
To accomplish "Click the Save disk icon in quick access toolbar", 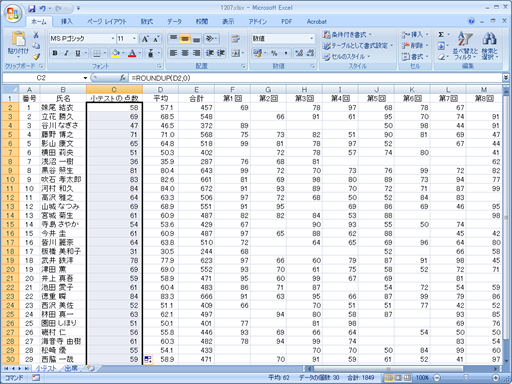I will pyautogui.click(x=32, y=8).
